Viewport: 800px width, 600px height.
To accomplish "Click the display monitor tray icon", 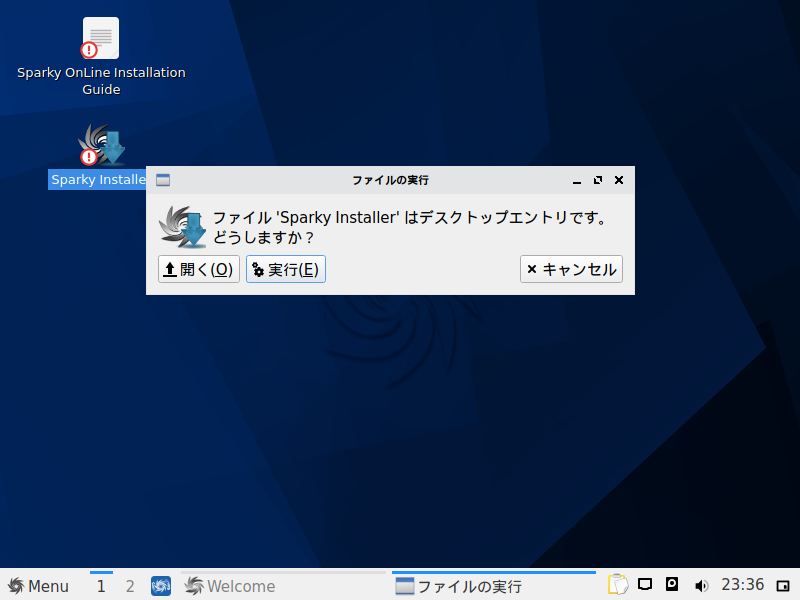I will tap(645, 585).
